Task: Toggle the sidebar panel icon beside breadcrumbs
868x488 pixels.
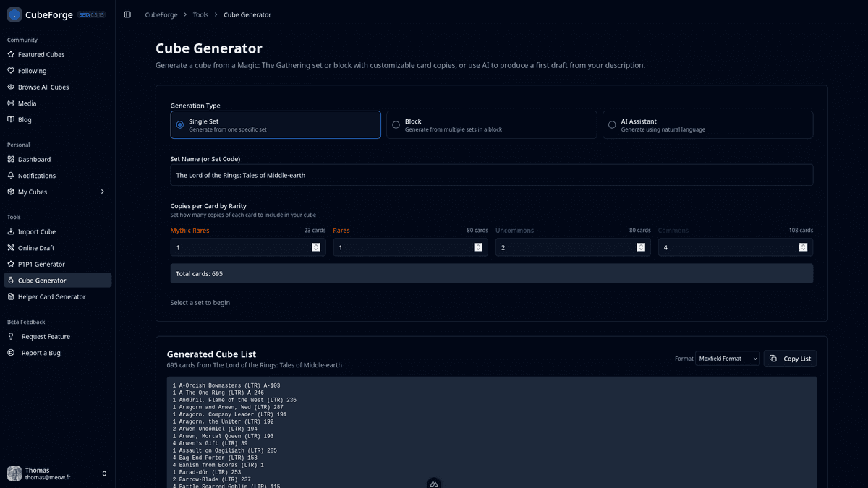Action: [x=128, y=14]
